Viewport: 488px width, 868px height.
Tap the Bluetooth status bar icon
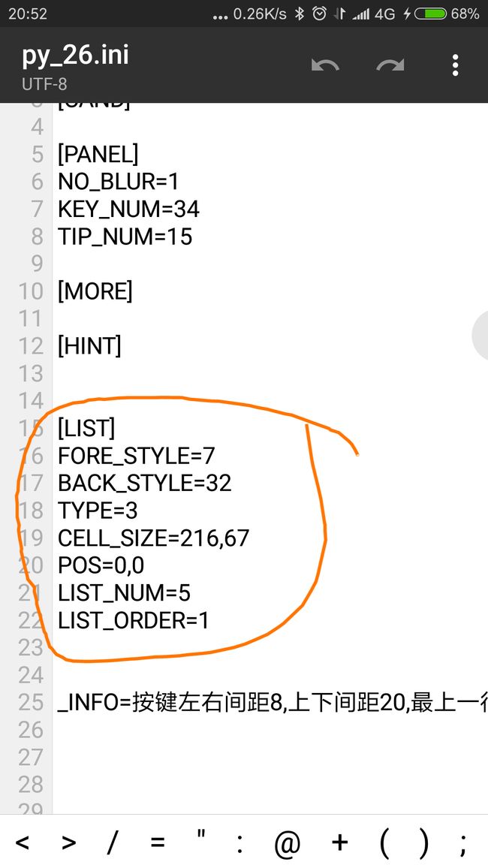[300, 14]
